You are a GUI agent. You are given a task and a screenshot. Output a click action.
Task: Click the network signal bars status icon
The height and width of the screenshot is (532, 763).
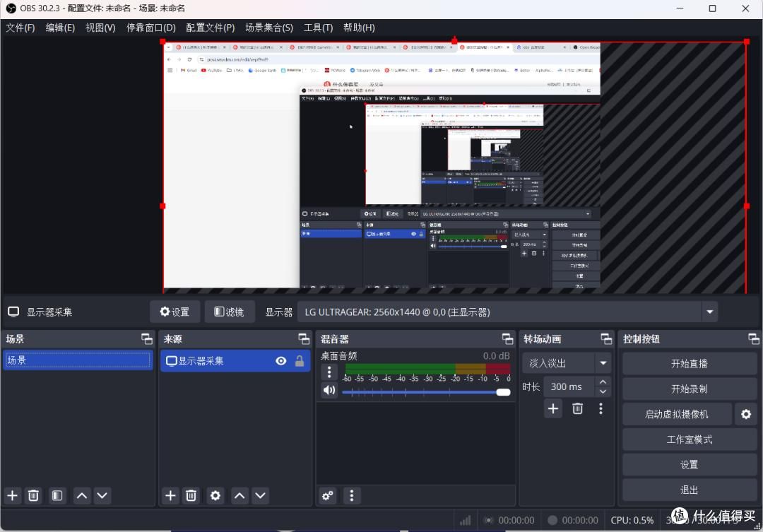[465, 520]
